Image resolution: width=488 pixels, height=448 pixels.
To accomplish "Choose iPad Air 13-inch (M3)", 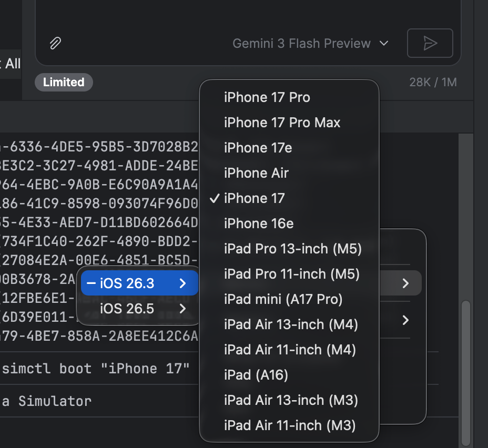I will [289, 400].
